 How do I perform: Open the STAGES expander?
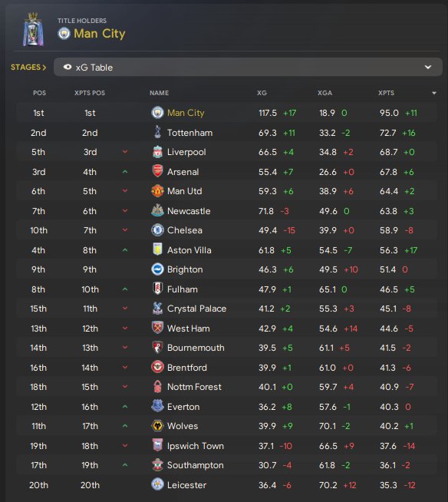pyautogui.click(x=28, y=68)
